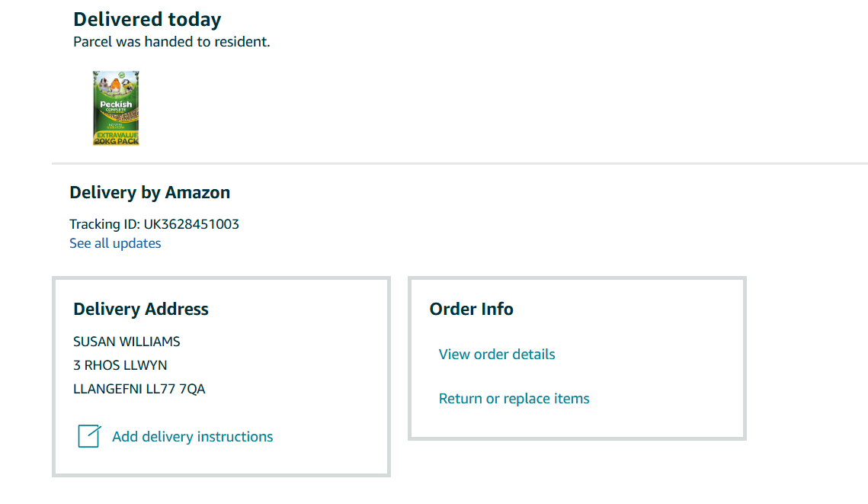Click the Delivered today heading
This screenshot has width=868, height=504.
point(147,19)
